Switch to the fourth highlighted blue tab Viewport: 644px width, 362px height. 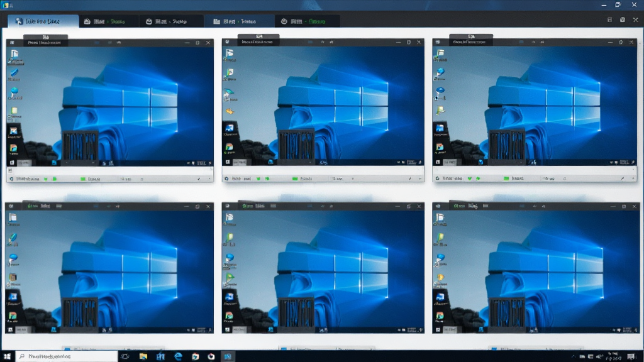pos(238,21)
